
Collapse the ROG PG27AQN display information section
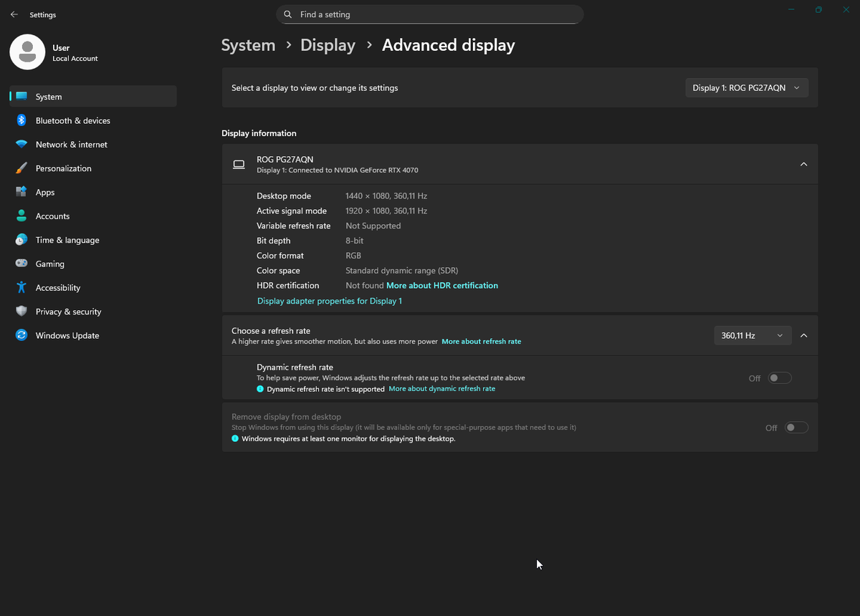pyautogui.click(x=803, y=164)
